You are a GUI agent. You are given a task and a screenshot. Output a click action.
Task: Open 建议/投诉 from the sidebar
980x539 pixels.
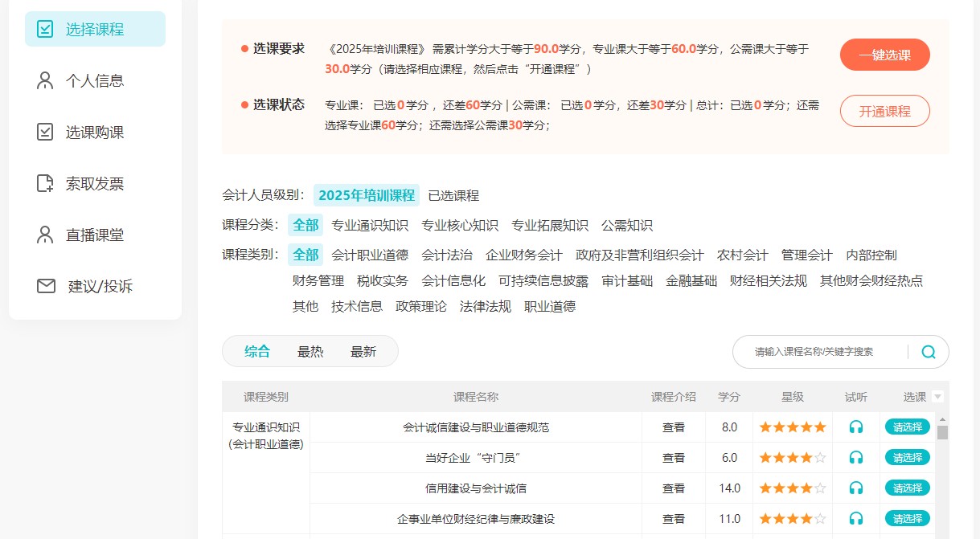pyautogui.click(x=100, y=287)
